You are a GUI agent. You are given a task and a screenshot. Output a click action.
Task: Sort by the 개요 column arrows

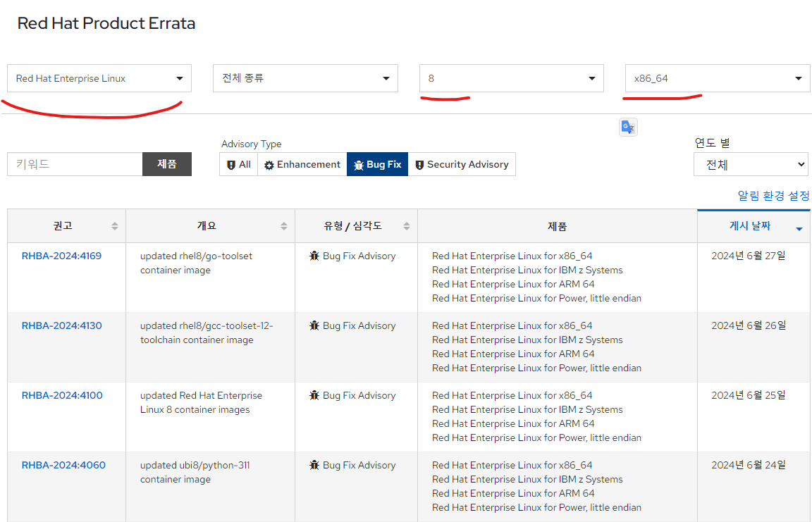(x=284, y=226)
